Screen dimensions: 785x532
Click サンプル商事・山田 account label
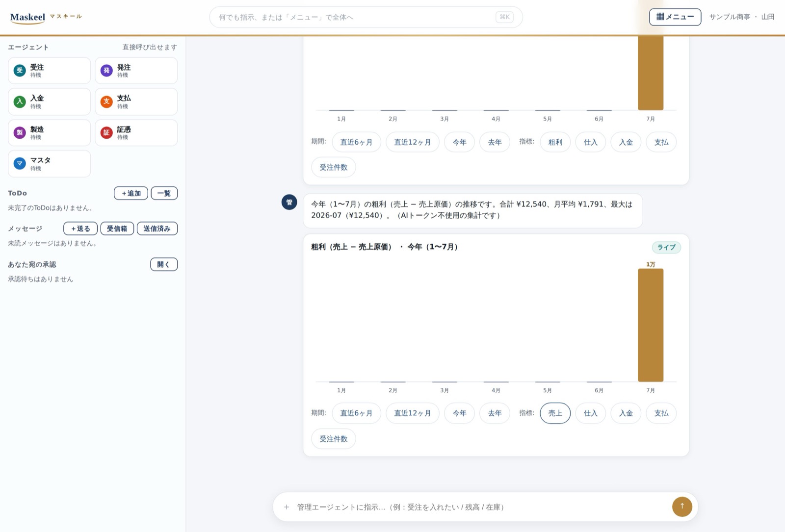coord(742,17)
